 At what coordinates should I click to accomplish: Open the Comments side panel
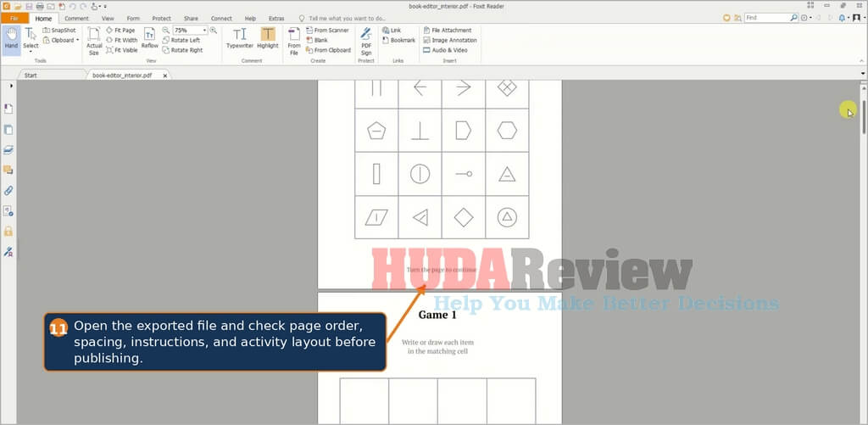(8, 170)
